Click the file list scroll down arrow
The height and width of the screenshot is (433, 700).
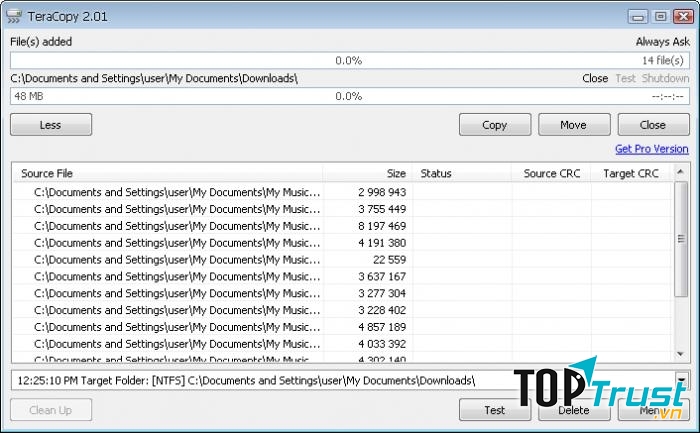pos(680,354)
